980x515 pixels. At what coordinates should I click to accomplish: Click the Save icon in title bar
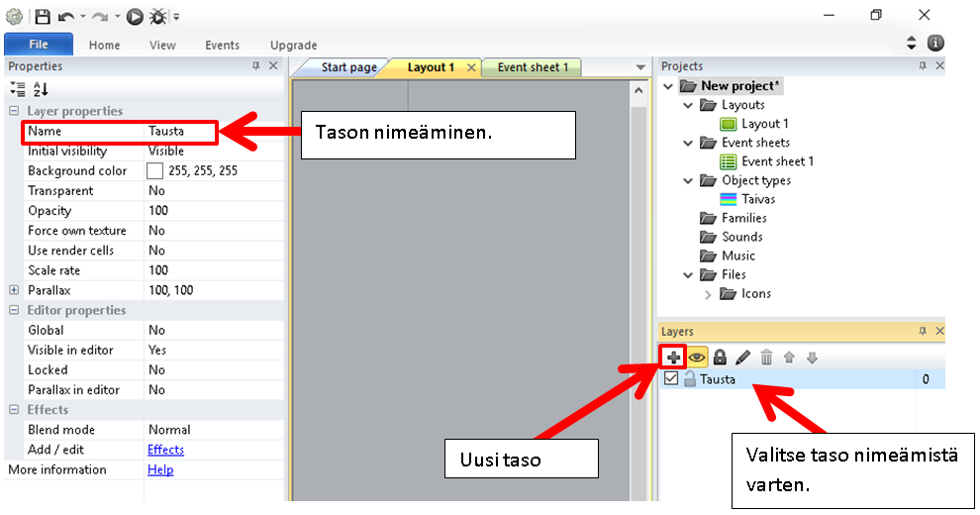pyautogui.click(x=43, y=16)
